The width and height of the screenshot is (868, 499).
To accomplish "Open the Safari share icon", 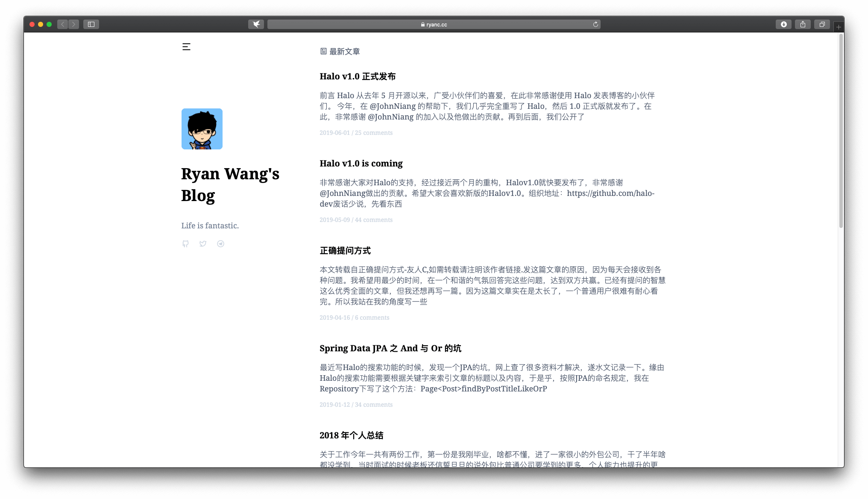I will click(x=803, y=24).
